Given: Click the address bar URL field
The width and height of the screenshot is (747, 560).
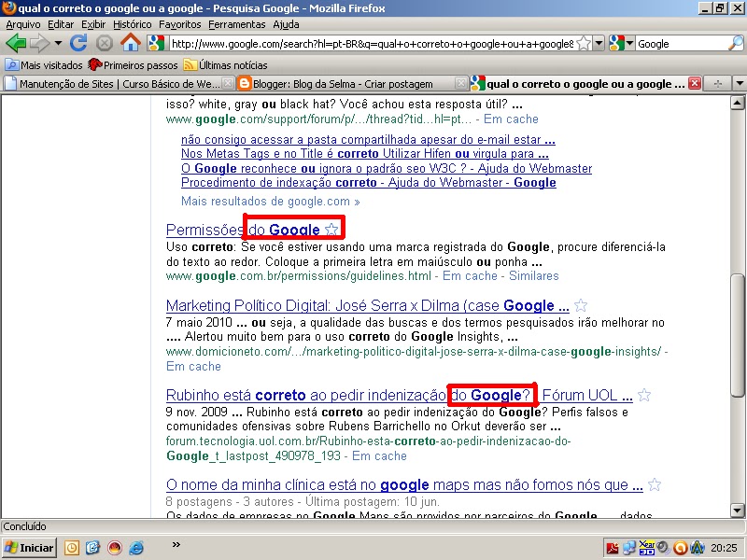Looking at the screenshot, I should point(372,44).
